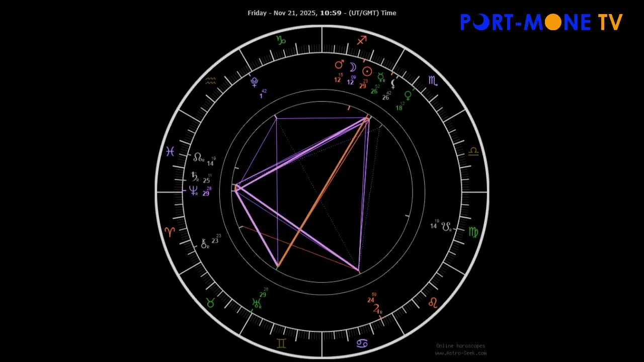Click the date and time header text
Image resolution: width=644 pixels, height=362 pixels.
tap(322, 13)
